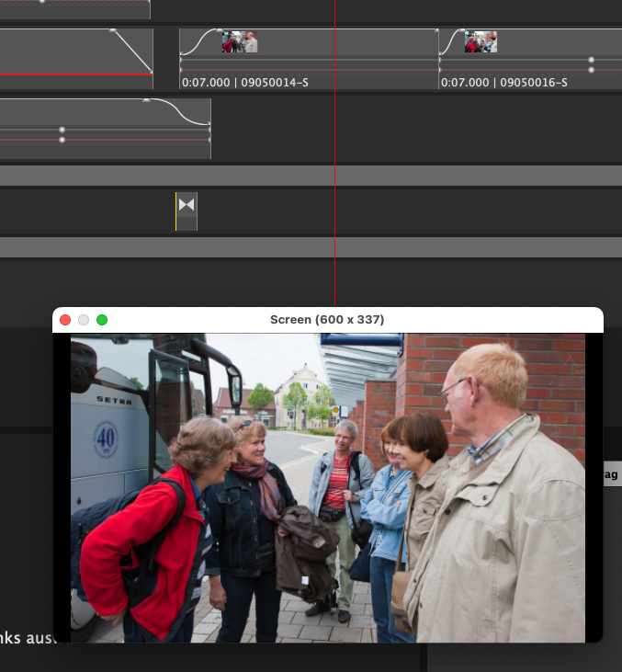The image size is (622, 672).
Task: Select the thumbnail of clip 09050016-S
Action: [481, 41]
